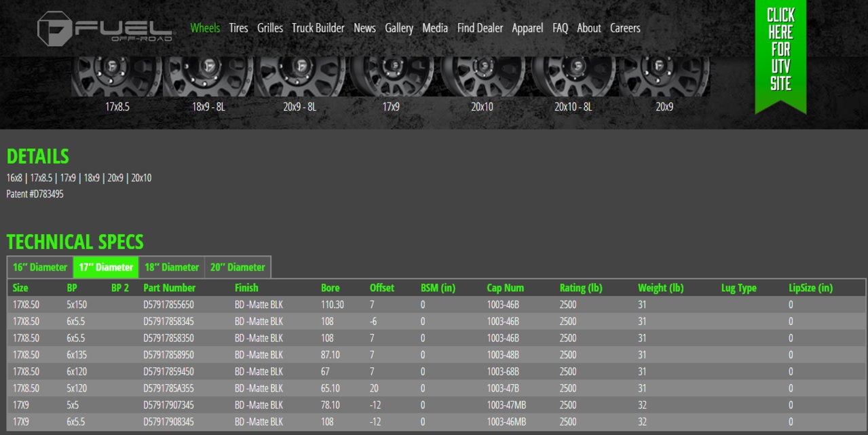Open the Media page

click(x=435, y=28)
